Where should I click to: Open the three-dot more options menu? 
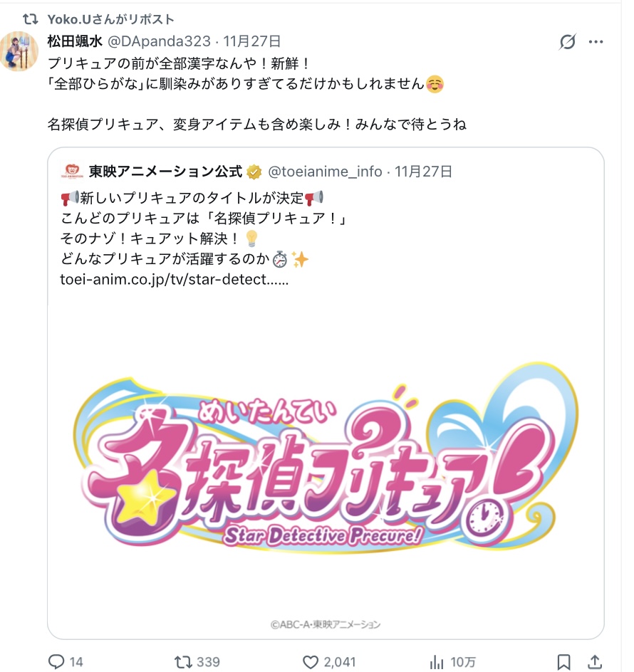click(x=596, y=41)
